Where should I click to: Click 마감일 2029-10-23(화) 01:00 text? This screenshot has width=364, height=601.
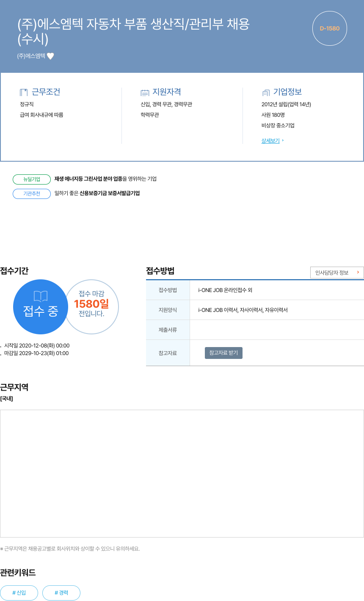tap(36, 353)
